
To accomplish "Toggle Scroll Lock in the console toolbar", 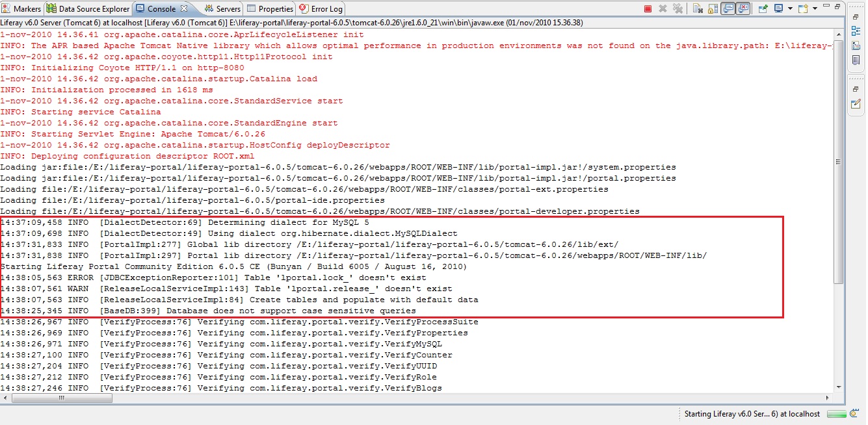I will pos(713,8).
